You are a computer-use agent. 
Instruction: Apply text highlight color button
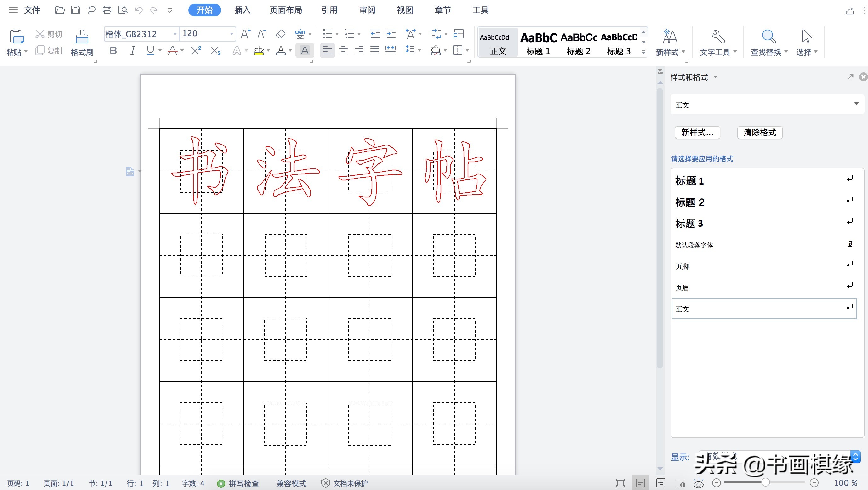(259, 51)
